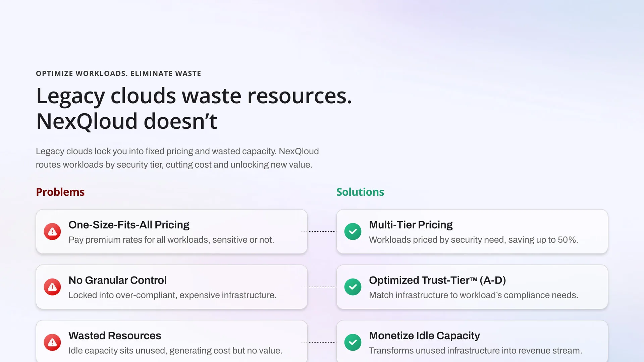Click 'Match infrastructure to workload’s compliance needs.' text
This screenshot has width=644, height=362.
(474, 295)
